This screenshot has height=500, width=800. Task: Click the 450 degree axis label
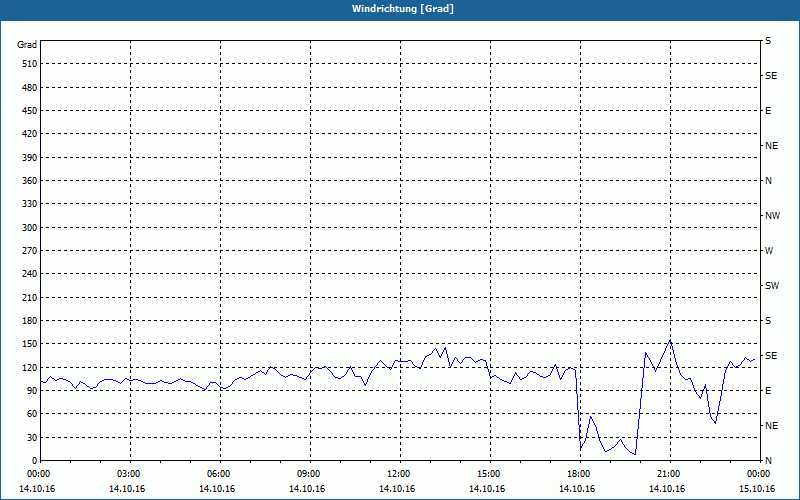(30, 111)
